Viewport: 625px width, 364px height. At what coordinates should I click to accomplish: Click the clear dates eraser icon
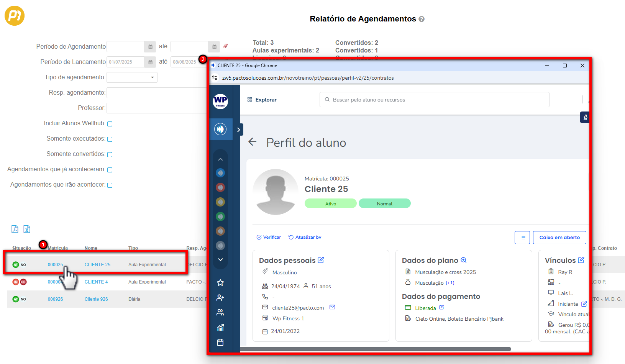[x=225, y=46]
